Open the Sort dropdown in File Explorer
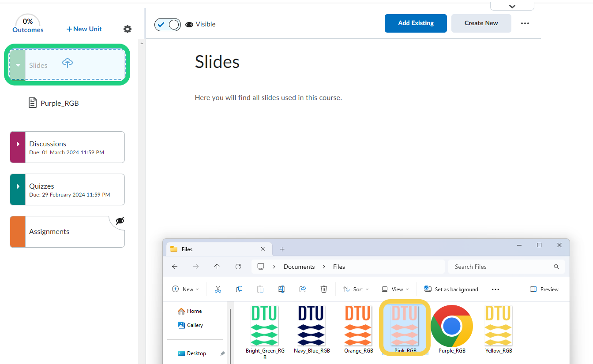The width and height of the screenshot is (593, 364). tap(356, 289)
